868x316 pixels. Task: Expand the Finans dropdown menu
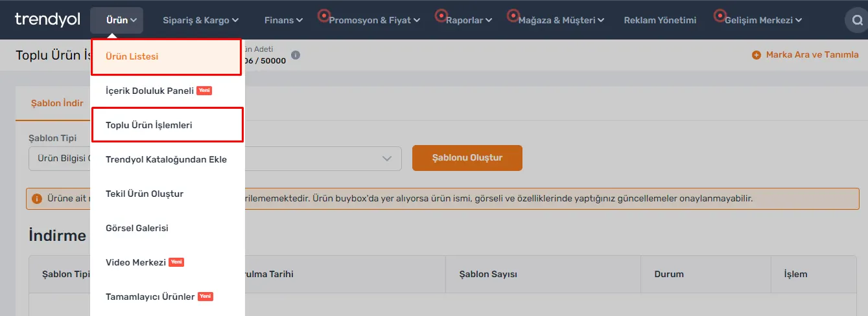coord(283,20)
